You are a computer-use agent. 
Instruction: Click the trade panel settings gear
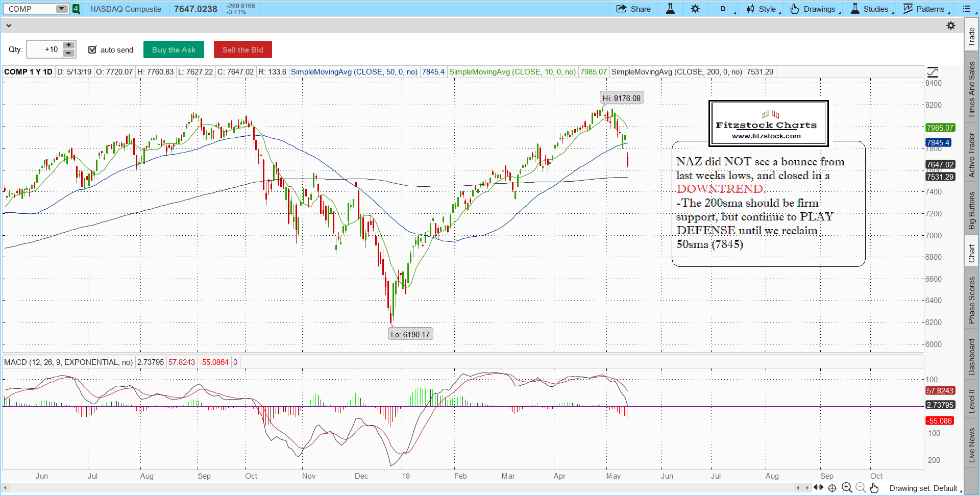point(951,26)
